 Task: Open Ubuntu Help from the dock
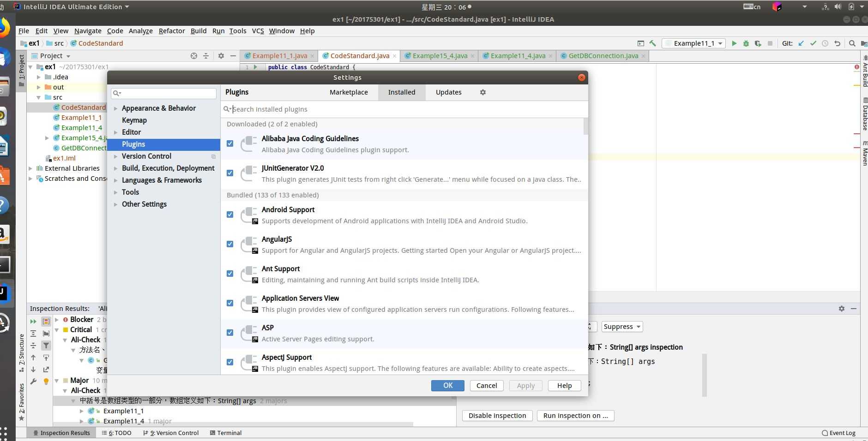(3, 204)
